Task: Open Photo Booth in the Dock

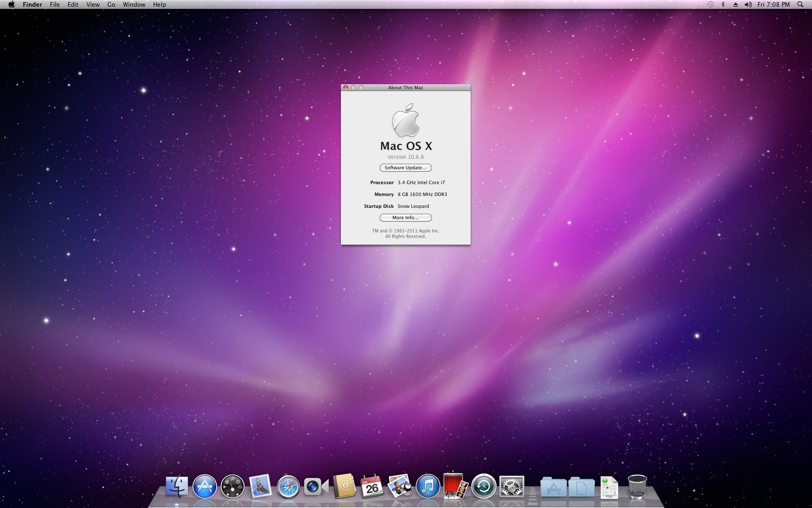Action: (x=455, y=487)
